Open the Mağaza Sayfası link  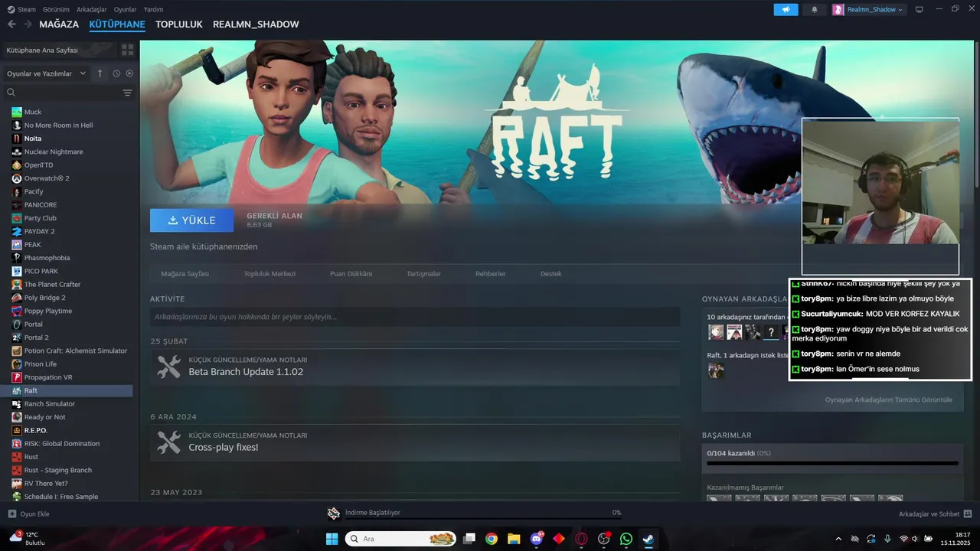[x=185, y=273]
